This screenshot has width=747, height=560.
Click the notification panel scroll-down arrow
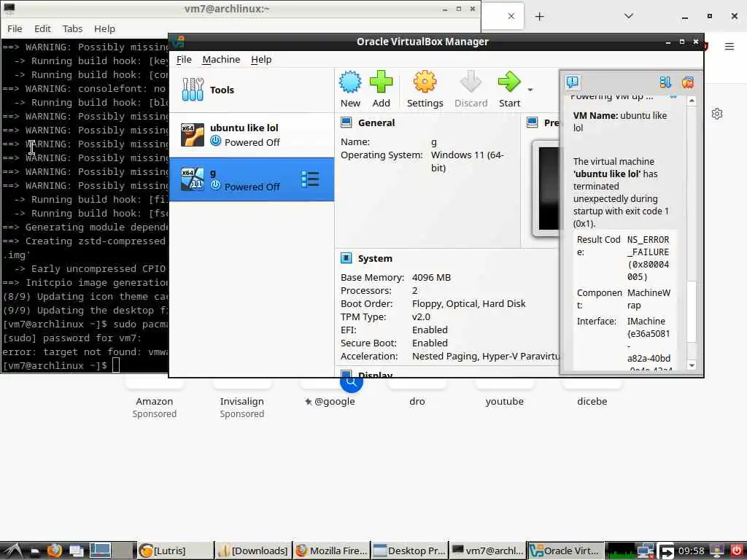tap(692, 365)
